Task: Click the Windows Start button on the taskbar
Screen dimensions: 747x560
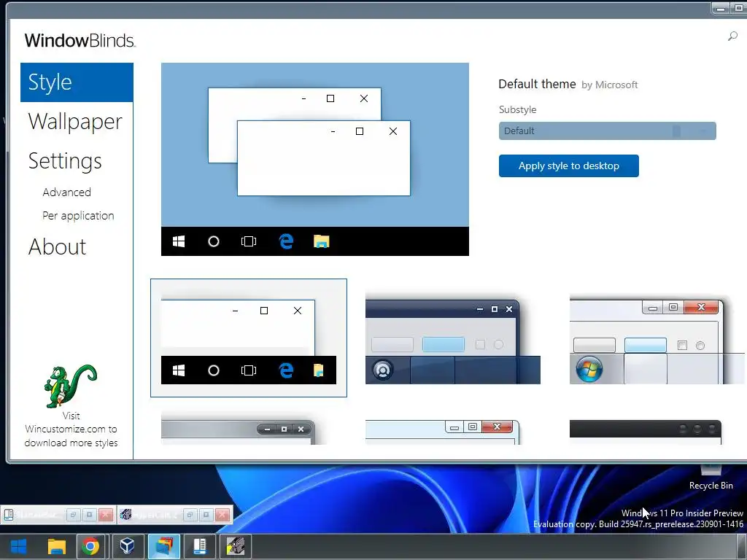Action: (x=18, y=546)
